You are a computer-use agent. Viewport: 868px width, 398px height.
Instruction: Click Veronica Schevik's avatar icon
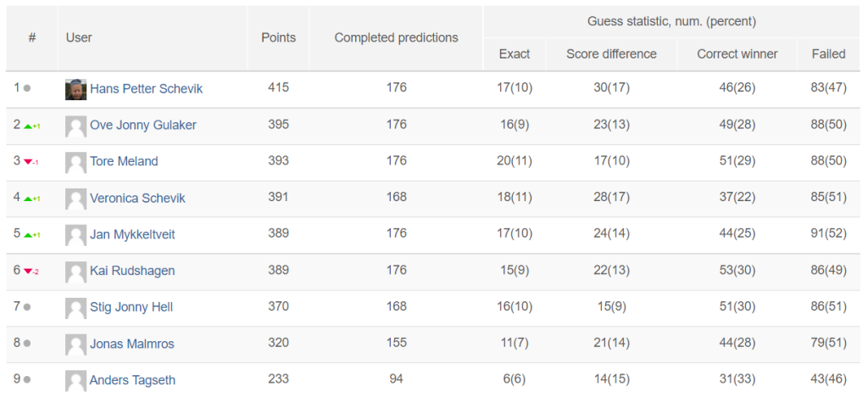click(75, 199)
